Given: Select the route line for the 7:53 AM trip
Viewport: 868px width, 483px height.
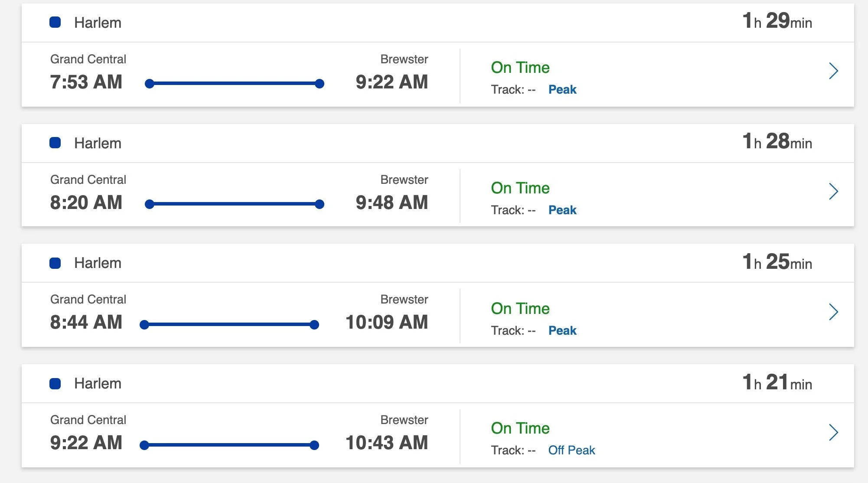Looking at the screenshot, I should [x=235, y=83].
